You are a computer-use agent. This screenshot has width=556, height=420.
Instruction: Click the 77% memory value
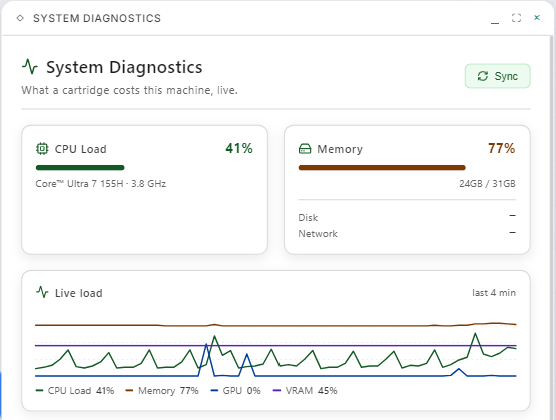tap(501, 148)
